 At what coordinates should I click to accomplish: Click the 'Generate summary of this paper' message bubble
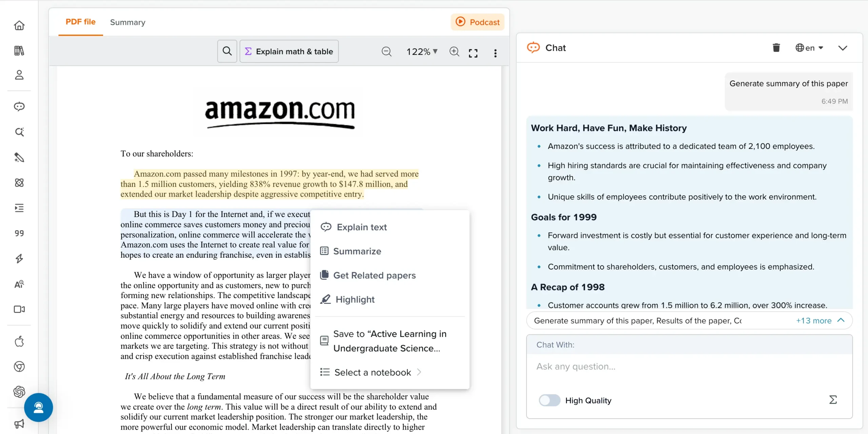click(x=789, y=92)
